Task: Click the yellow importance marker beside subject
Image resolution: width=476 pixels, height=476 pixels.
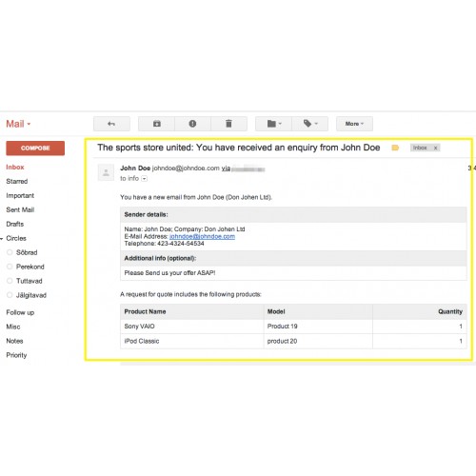Action: coord(395,148)
